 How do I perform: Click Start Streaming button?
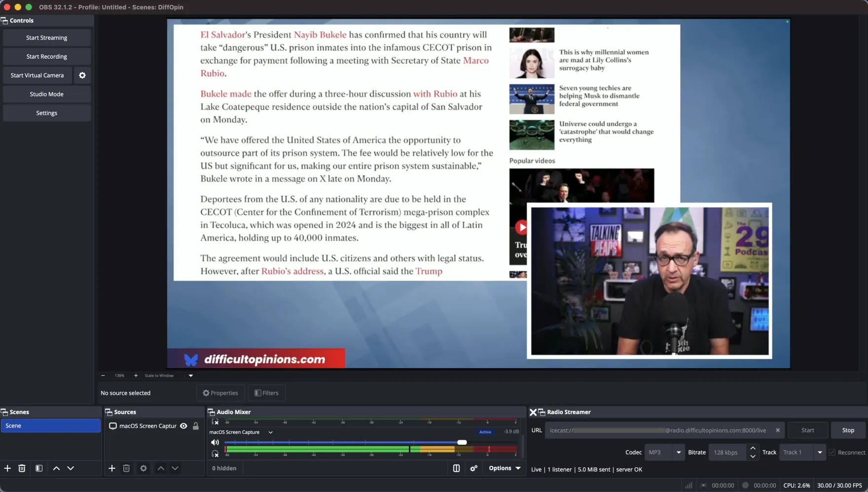47,38
